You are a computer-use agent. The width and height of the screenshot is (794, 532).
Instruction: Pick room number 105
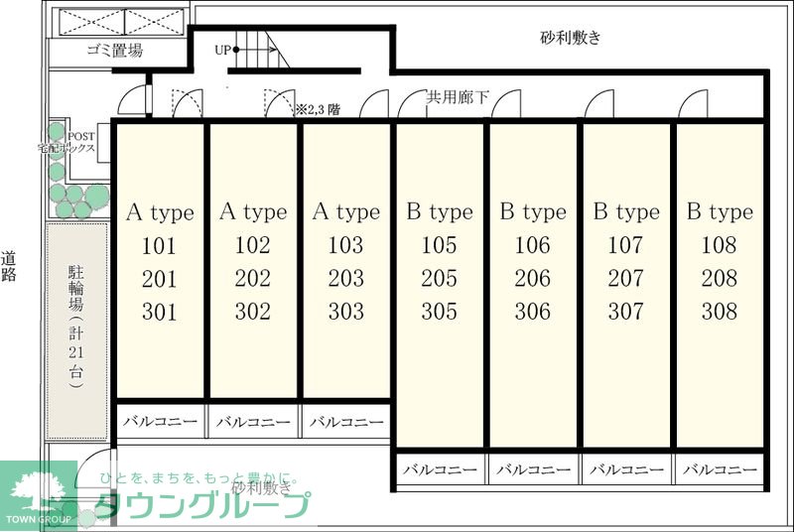[439, 245]
